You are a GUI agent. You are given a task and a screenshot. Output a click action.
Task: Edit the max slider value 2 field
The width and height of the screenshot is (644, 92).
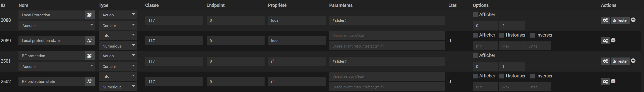[512, 26]
